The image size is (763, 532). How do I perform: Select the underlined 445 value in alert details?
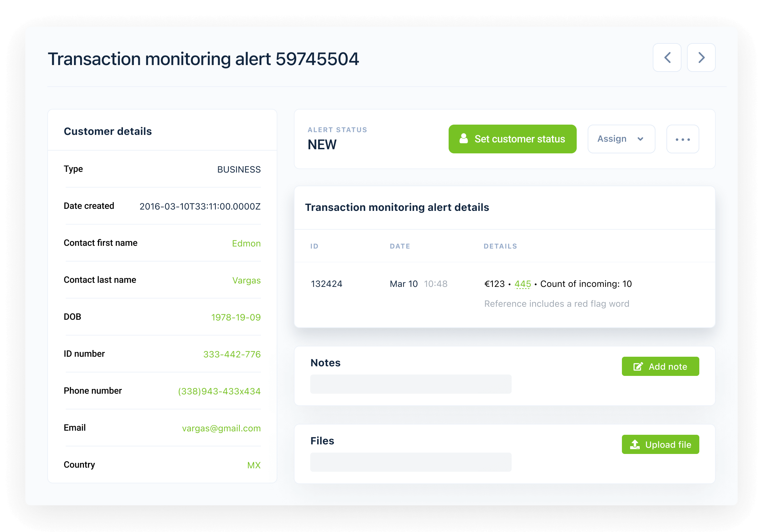[x=523, y=283]
